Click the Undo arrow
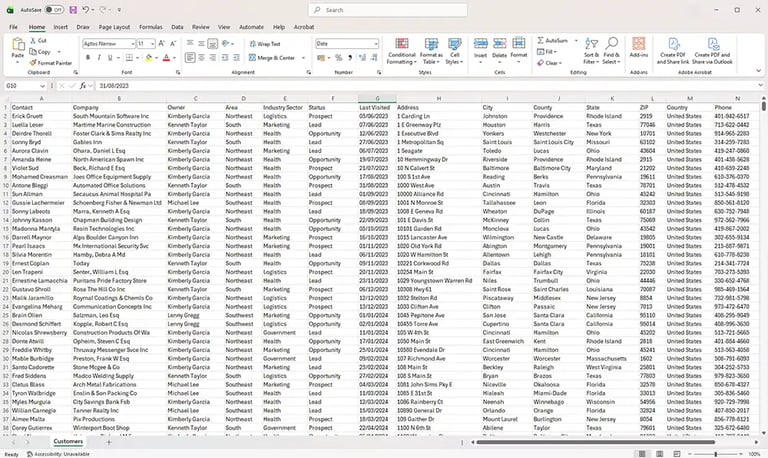Screen dimensions: 768x458 [86, 10]
